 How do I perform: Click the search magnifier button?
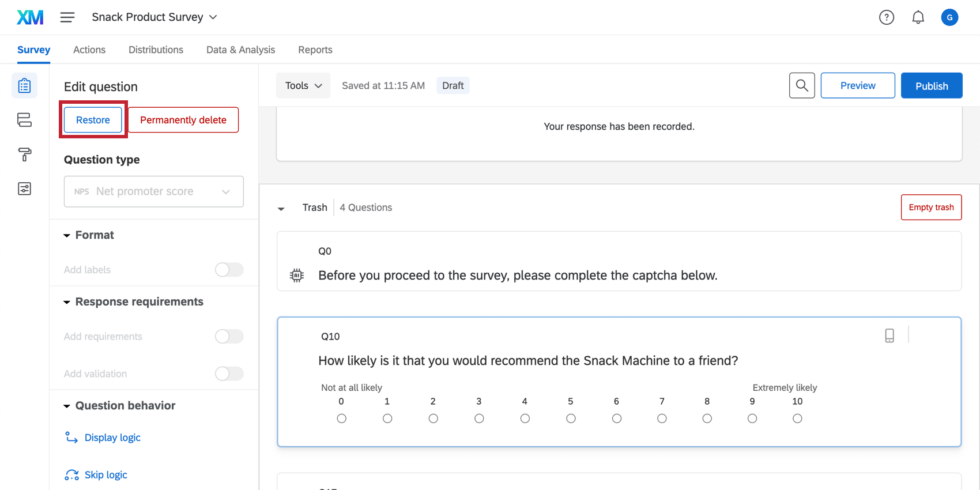pos(801,85)
